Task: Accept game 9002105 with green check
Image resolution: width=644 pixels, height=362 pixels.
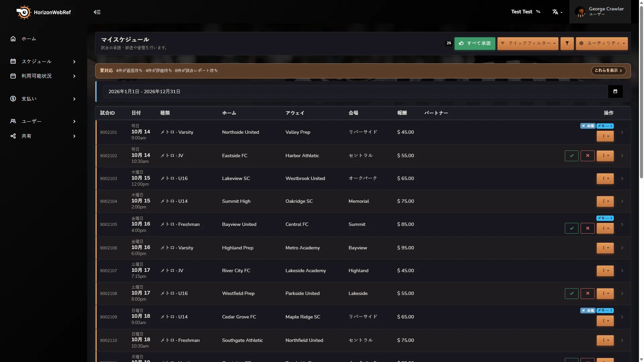Action: click(x=572, y=228)
